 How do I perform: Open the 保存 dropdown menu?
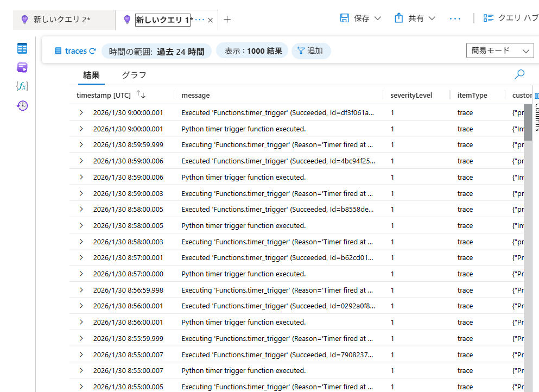[x=360, y=18]
